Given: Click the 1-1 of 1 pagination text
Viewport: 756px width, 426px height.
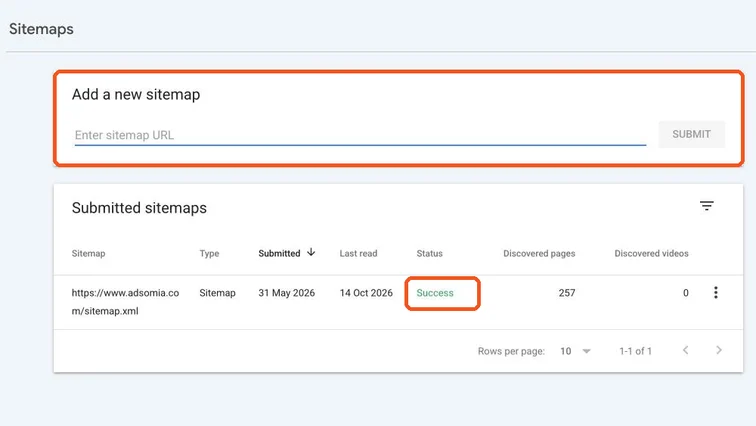Looking at the screenshot, I should point(635,351).
